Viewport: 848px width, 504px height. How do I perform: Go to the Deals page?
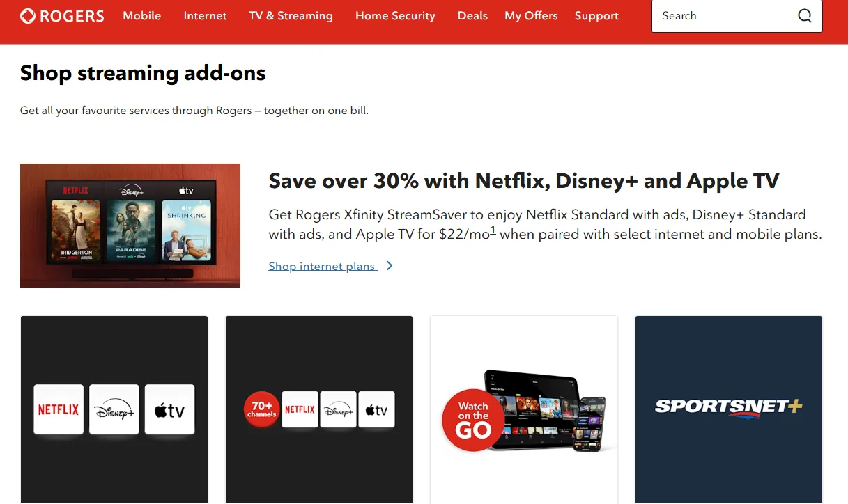coord(472,15)
